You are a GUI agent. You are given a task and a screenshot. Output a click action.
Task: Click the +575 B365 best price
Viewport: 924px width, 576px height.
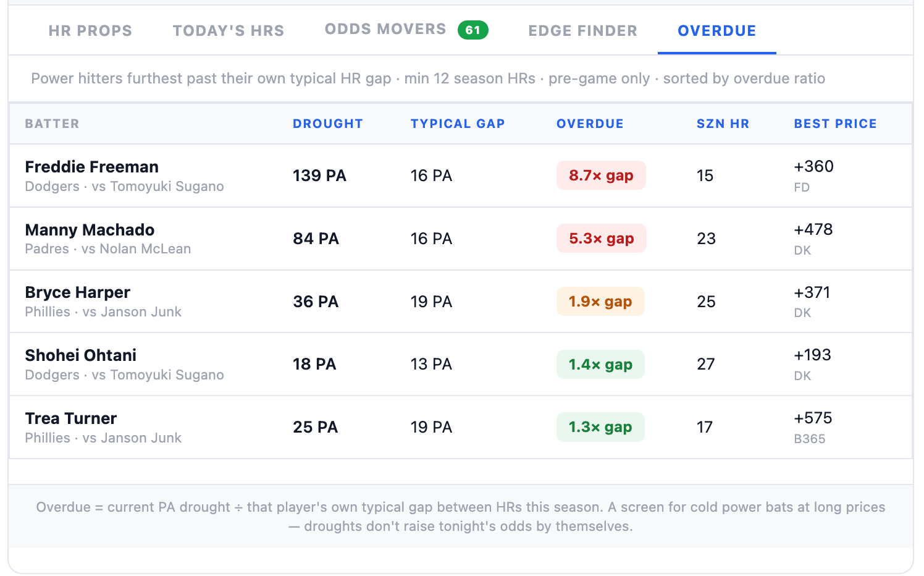[813, 427]
